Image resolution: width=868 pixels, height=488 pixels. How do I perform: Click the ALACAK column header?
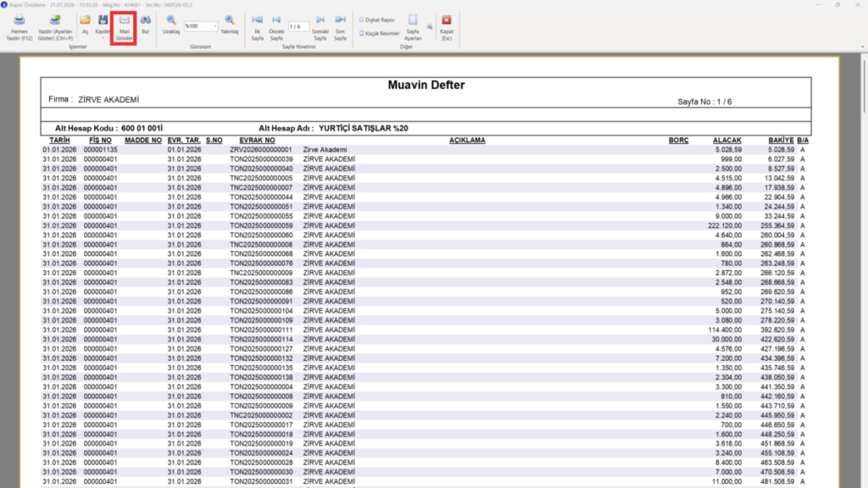pos(726,141)
